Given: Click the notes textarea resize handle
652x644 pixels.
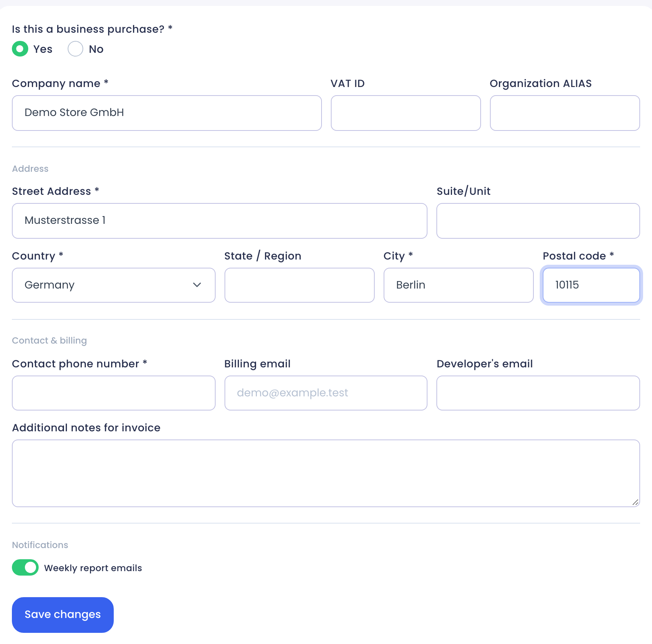Looking at the screenshot, I should pos(635,502).
